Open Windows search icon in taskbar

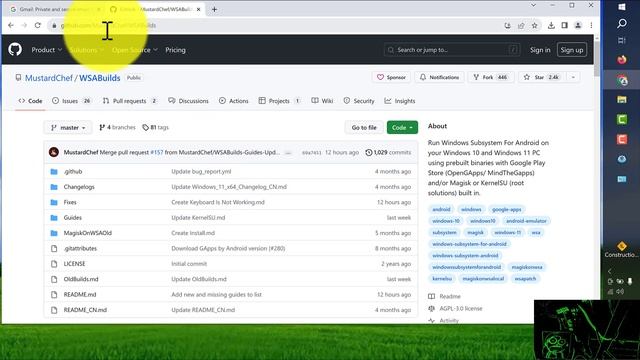click(622, 23)
